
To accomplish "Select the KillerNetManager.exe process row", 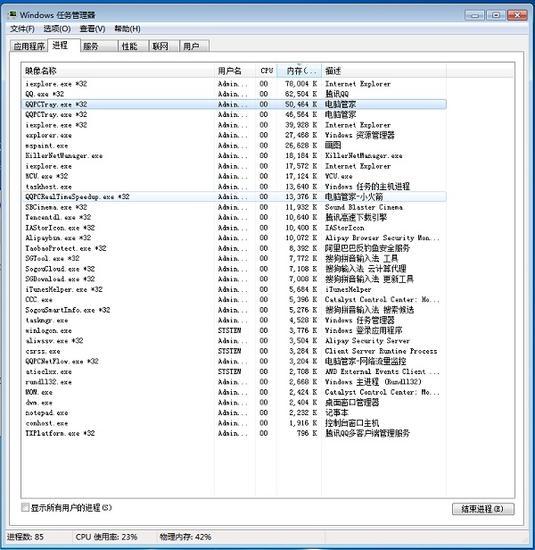I will point(234,155).
